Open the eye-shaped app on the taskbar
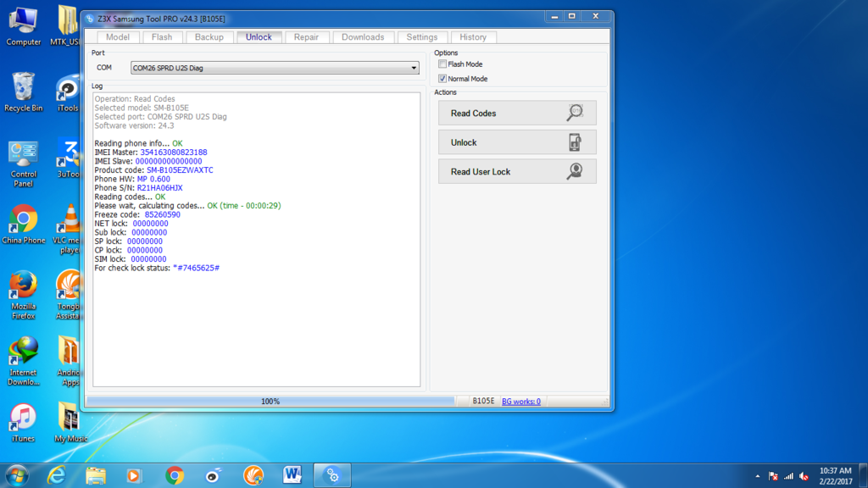Image resolution: width=868 pixels, height=488 pixels. pyautogui.click(x=214, y=475)
